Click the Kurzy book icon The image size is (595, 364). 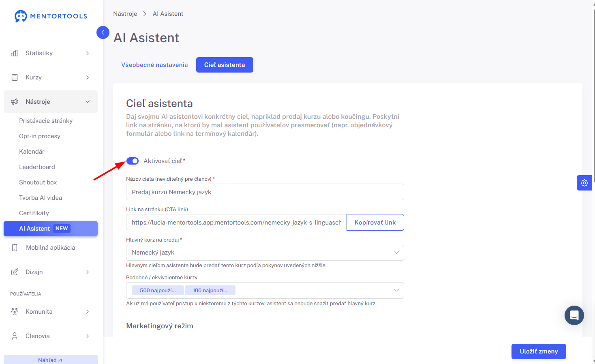pyautogui.click(x=15, y=77)
